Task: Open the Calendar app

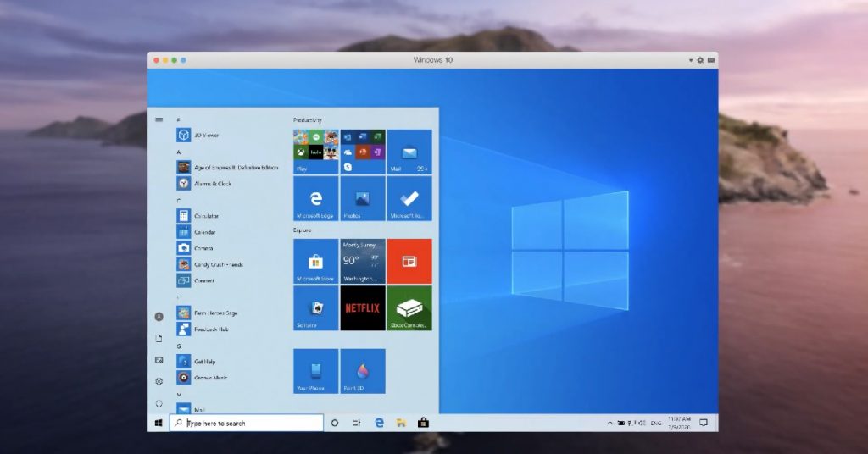Action: pos(196,232)
